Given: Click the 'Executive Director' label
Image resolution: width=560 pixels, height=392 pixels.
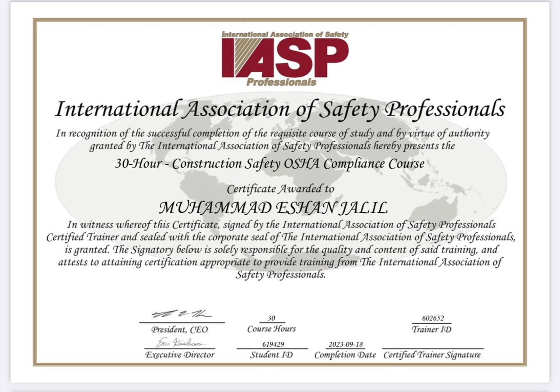Looking at the screenshot, I should click(180, 355).
